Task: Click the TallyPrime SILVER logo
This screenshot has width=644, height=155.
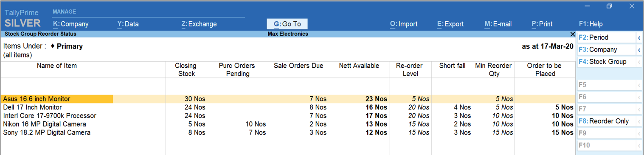Action: [x=22, y=18]
